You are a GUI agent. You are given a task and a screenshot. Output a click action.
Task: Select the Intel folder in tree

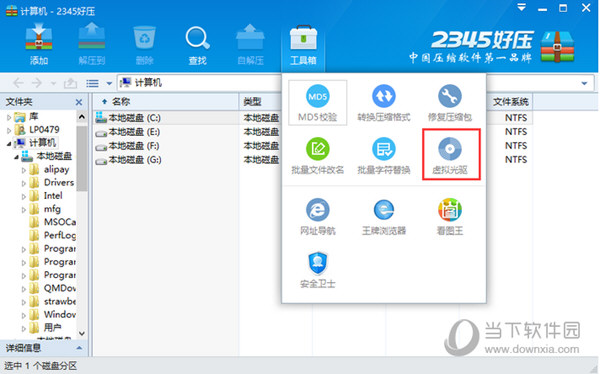pos(53,196)
